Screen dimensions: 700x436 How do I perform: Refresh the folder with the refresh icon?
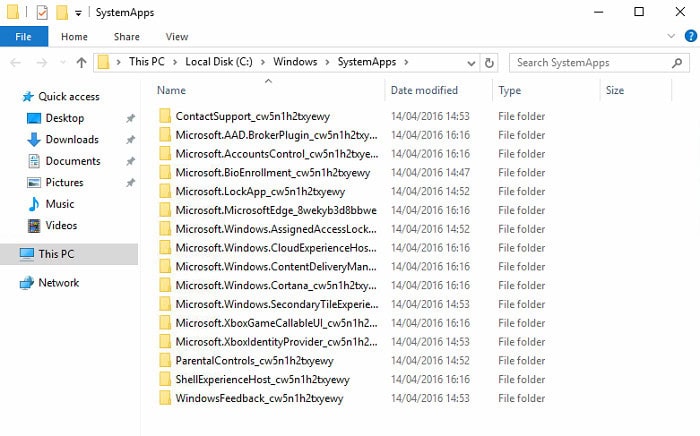[x=489, y=62]
